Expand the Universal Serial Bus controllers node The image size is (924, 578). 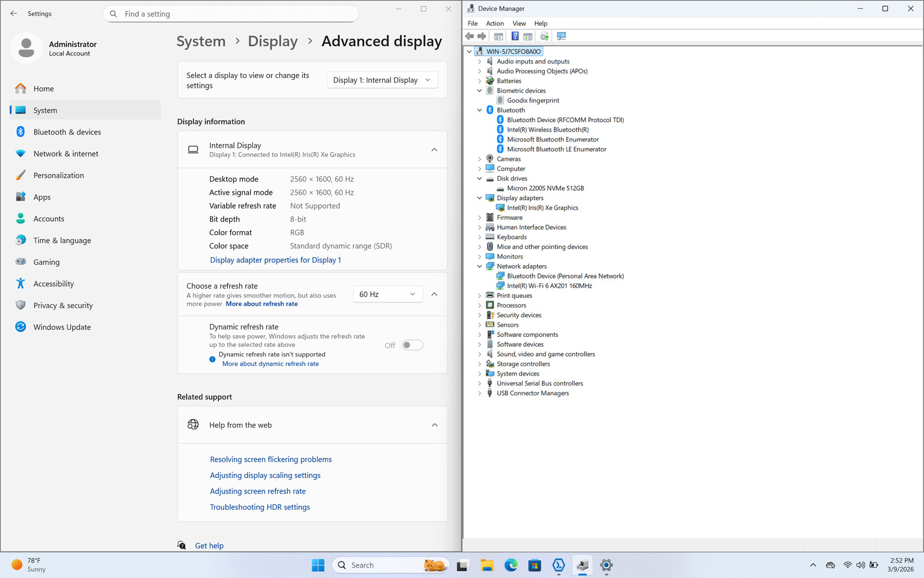tap(479, 384)
